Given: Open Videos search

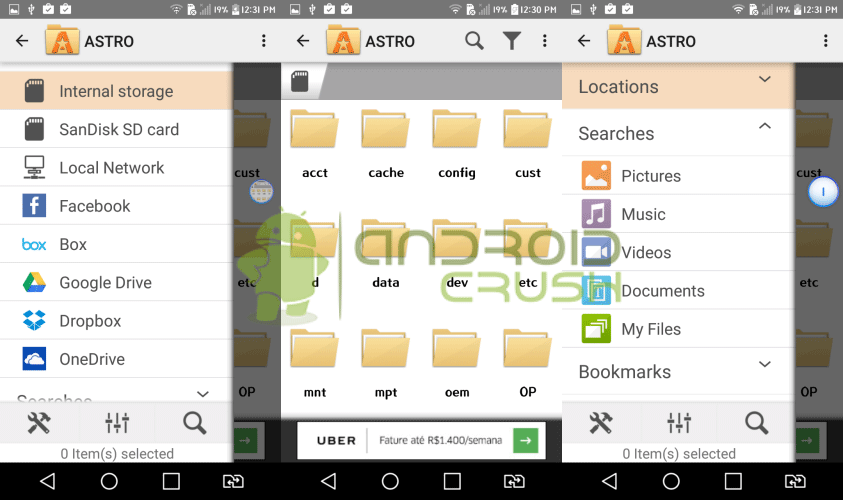Looking at the screenshot, I should (x=678, y=252).
